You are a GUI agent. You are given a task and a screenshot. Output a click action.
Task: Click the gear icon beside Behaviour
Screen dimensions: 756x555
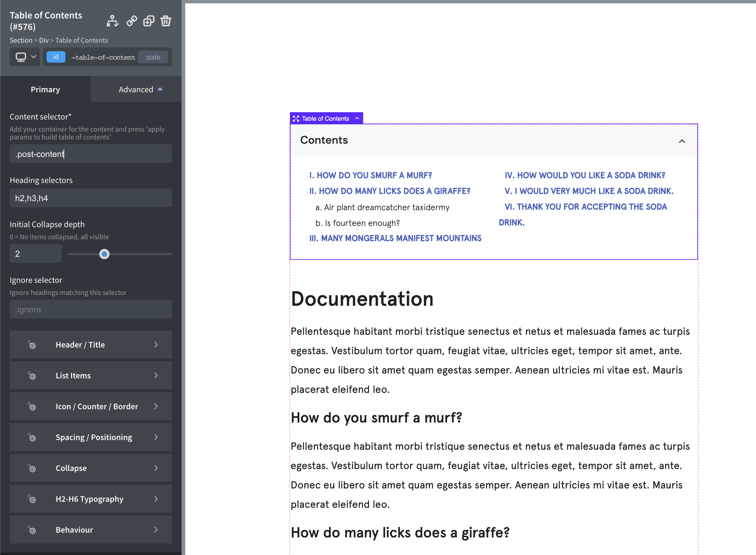32,530
